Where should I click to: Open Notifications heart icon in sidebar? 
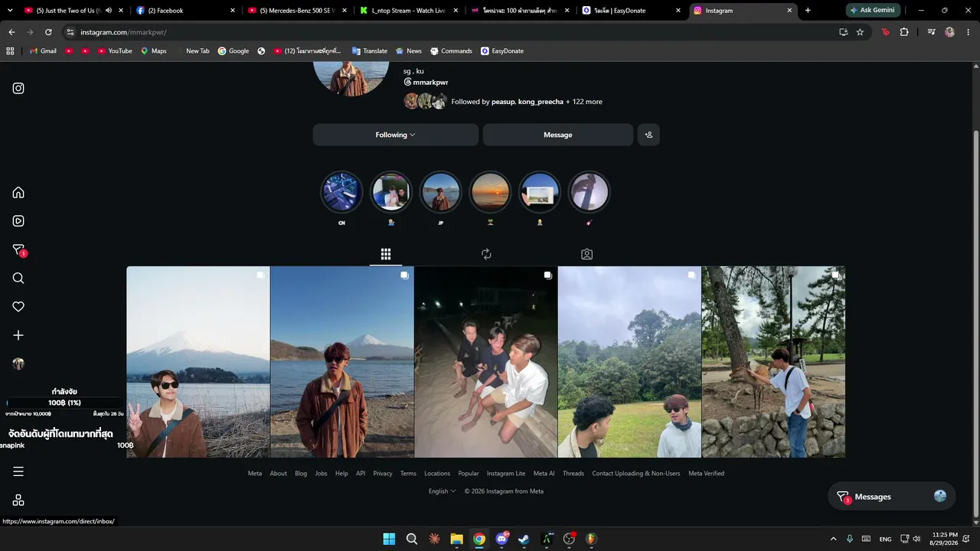coord(18,307)
